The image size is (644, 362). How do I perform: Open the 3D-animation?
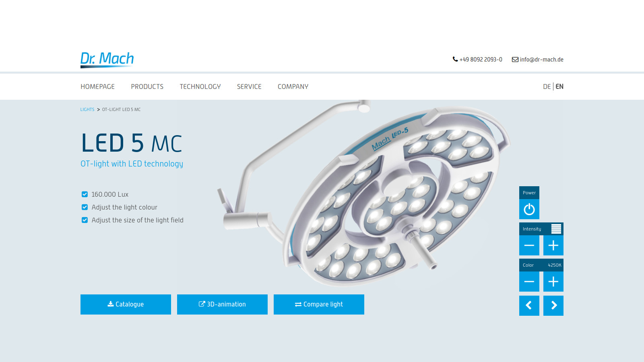(222, 304)
